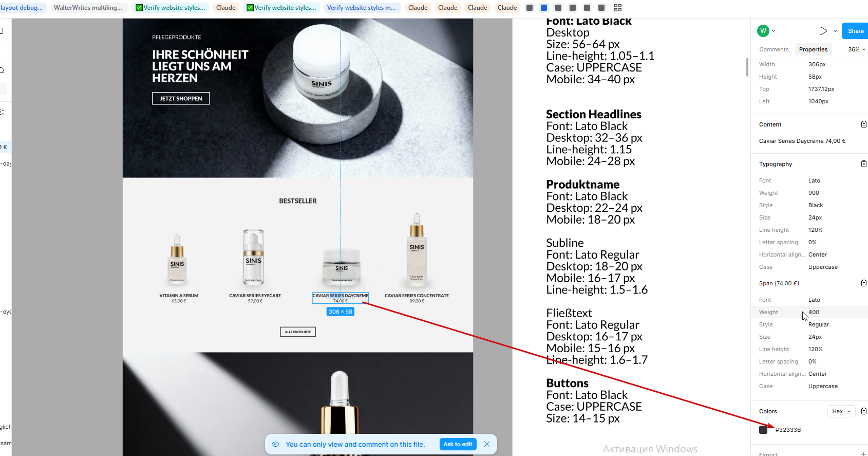Image resolution: width=868 pixels, height=456 pixels.
Task: Expand the dropdown arrow next to the play icon
Action: pyautogui.click(x=835, y=31)
